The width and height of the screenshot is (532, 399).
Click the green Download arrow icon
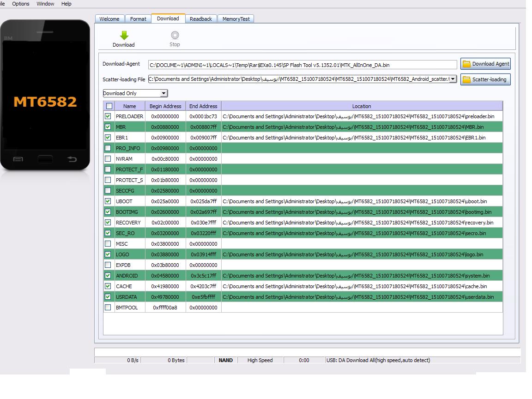click(x=124, y=35)
